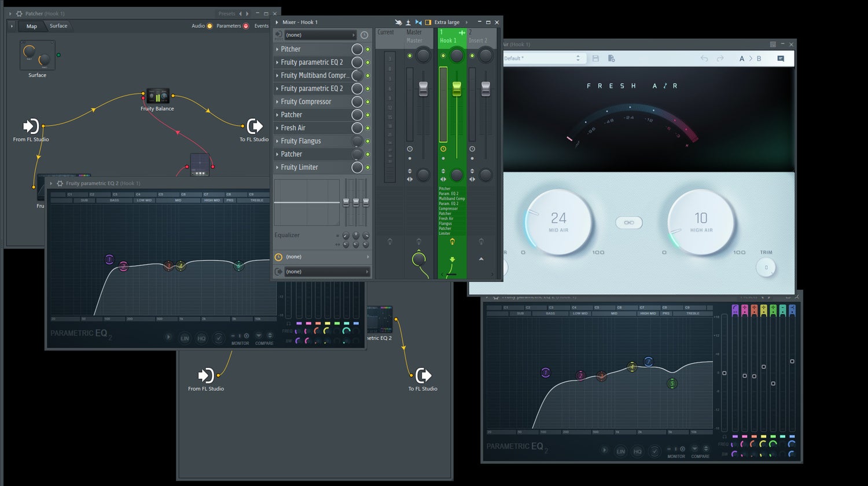The width and height of the screenshot is (868, 486).
Task: Select the Fruity Balance module in Patcher
Action: pyautogui.click(x=157, y=96)
